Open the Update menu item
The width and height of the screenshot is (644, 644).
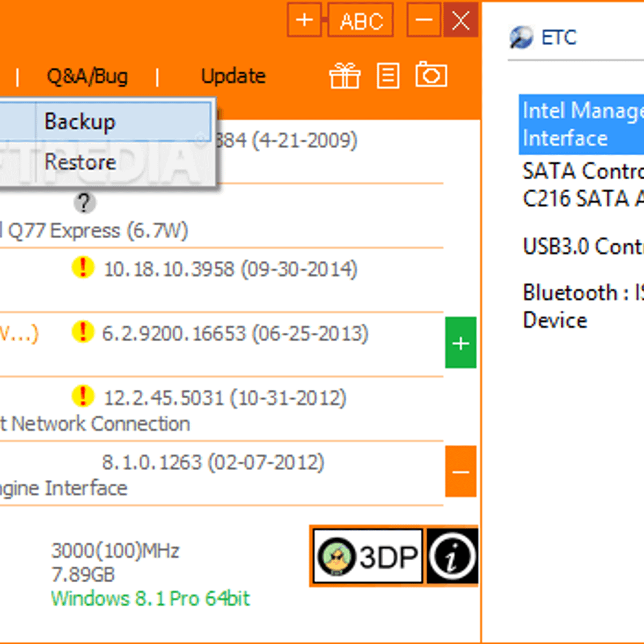(233, 76)
